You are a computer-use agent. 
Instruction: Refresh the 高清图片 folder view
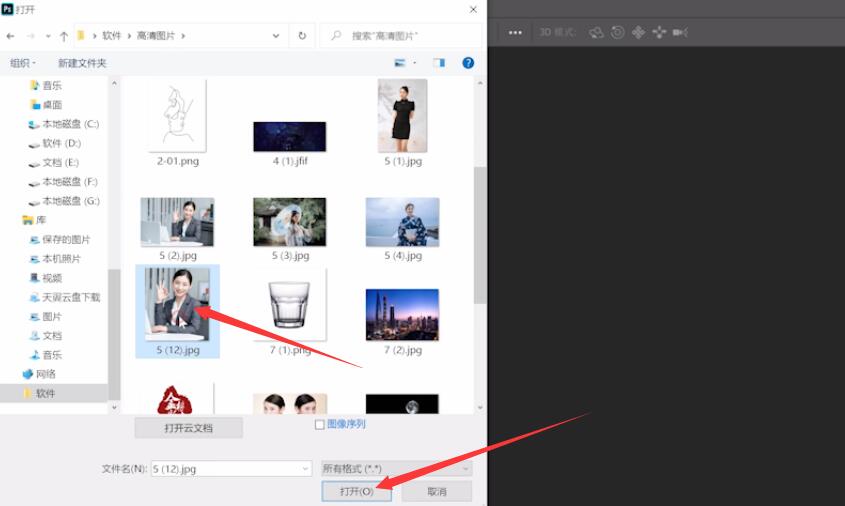click(302, 35)
